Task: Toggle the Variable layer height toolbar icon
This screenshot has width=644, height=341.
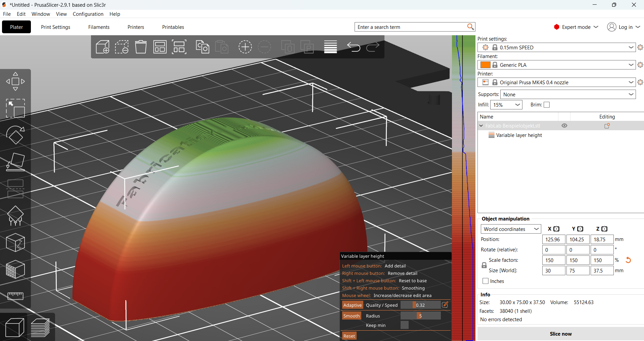Action: [x=330, y=47]
